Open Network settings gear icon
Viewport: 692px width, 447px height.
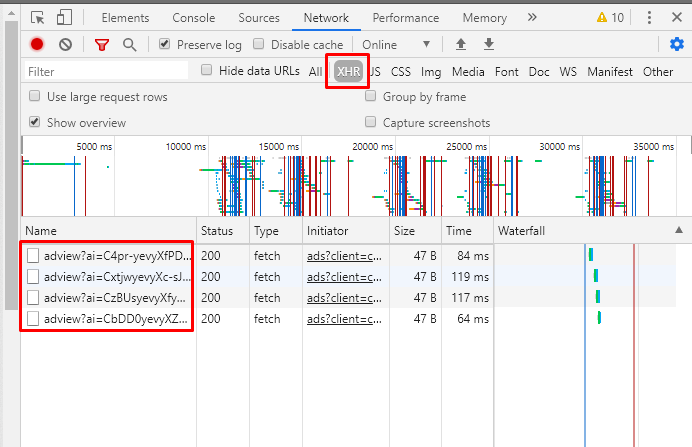point(677,44)
